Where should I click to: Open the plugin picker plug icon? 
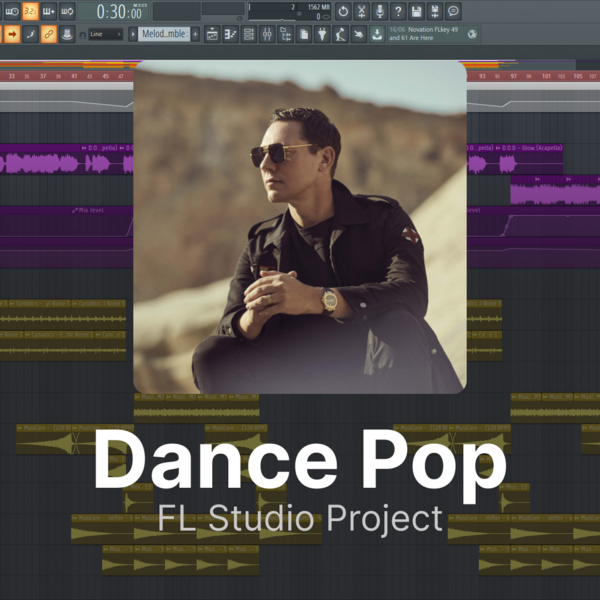coord(322,34)
